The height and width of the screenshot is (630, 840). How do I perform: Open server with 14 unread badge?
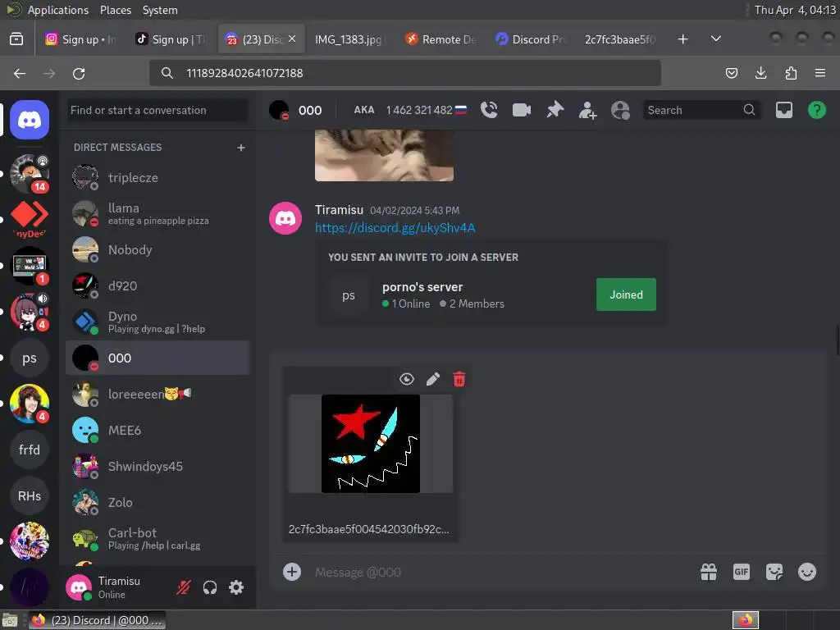coord(30,174)
